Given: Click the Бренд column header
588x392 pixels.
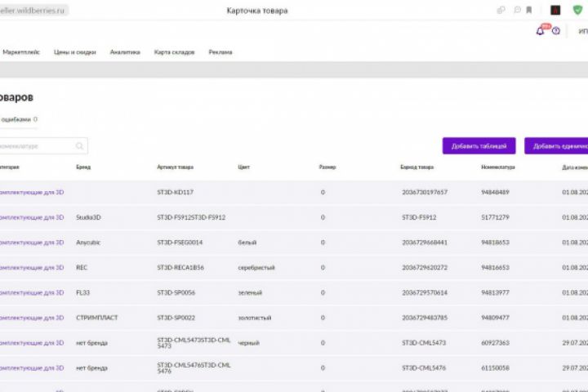Looking at the screenshot, I should click(x=83, y=167).
